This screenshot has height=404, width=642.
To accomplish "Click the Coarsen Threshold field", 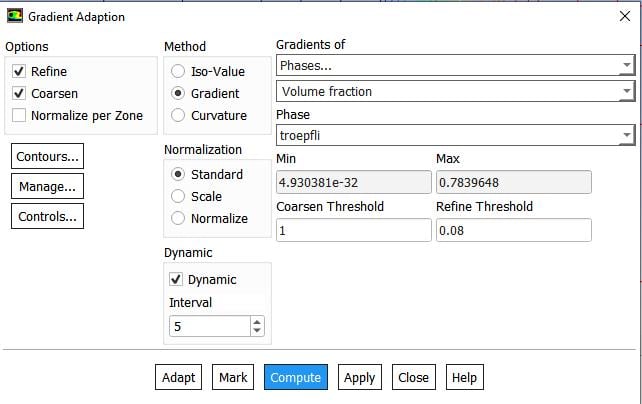I will click(354, 230).
